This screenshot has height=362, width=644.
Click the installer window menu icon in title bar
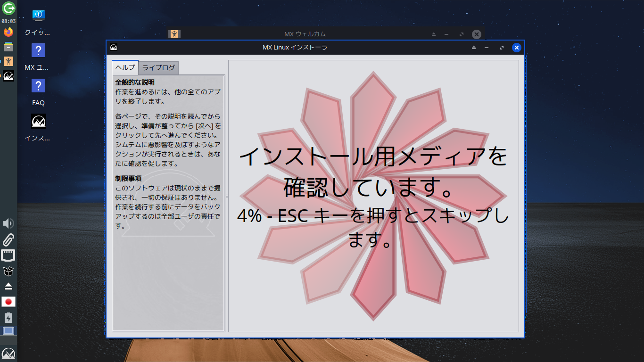coord(114,47)
